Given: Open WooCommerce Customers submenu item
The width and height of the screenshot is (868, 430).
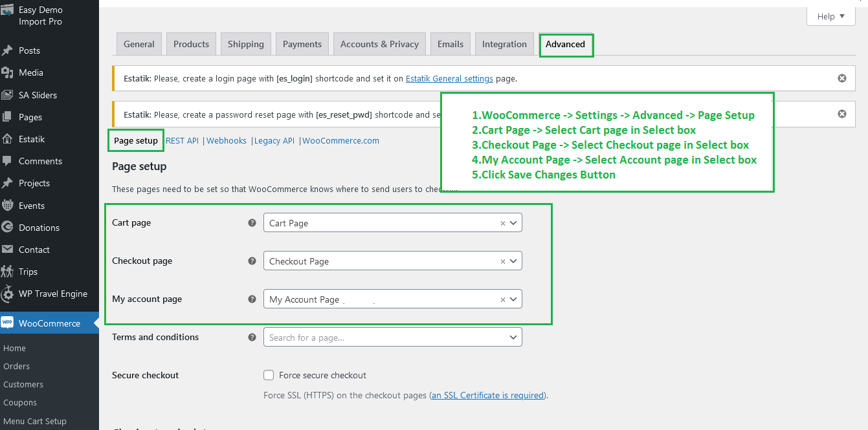Looking at the screenshot, I should click(23, 384).
